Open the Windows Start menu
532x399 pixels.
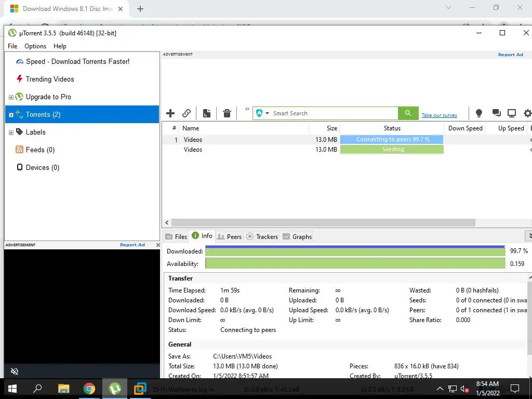12,389
